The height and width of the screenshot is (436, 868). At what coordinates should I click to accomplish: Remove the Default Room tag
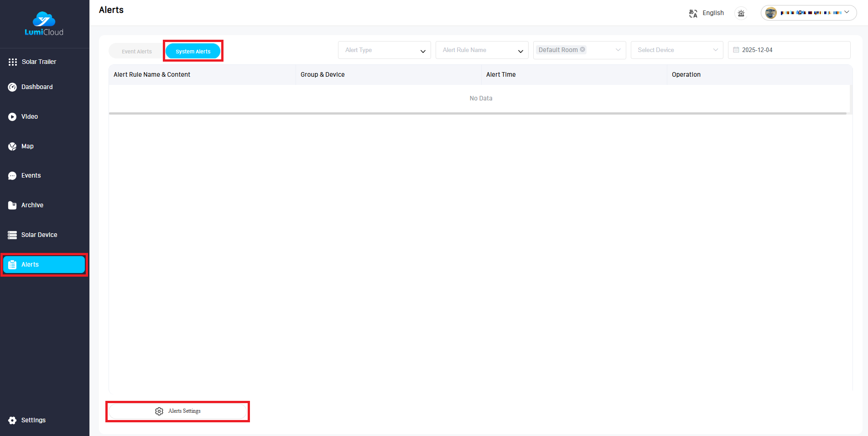pos(582,50)
